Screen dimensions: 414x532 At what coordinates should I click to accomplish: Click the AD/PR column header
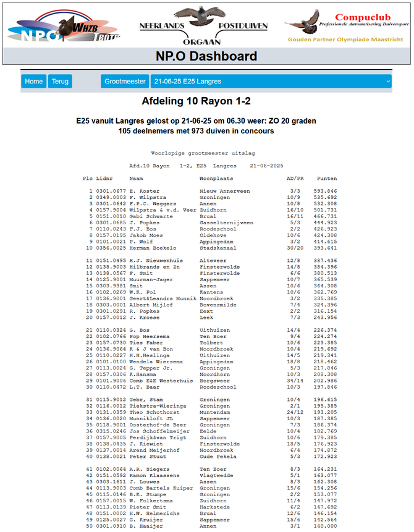[295, 179]
